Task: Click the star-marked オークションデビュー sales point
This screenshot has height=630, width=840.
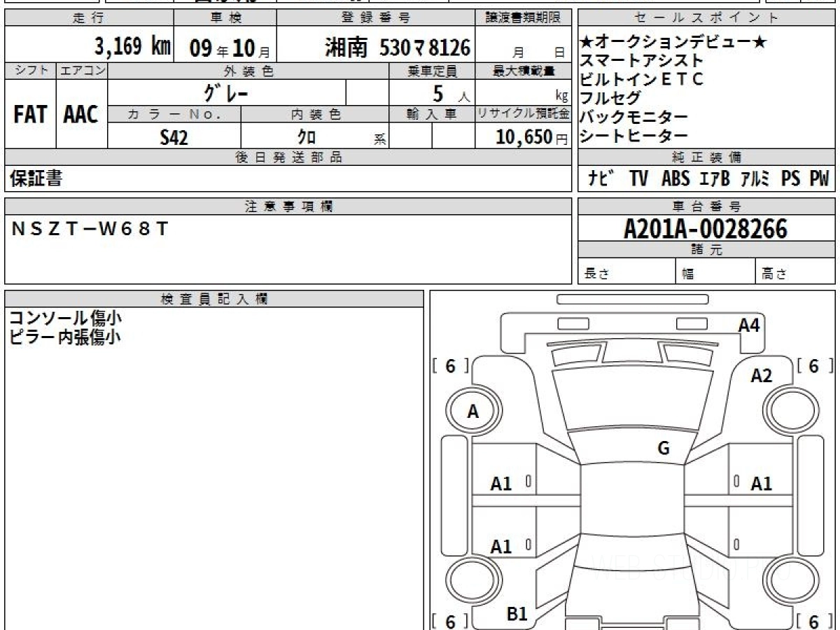Action: click(673, 43)
